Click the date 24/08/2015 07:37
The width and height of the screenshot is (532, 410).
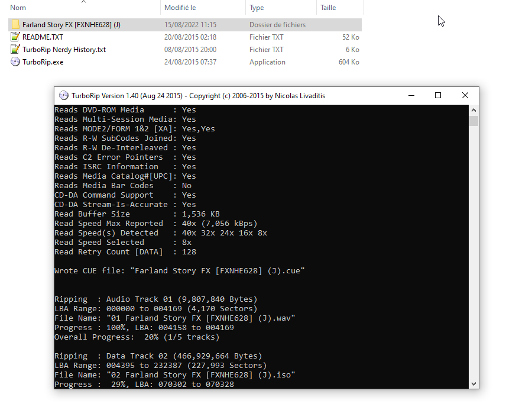tap(190, 62)
